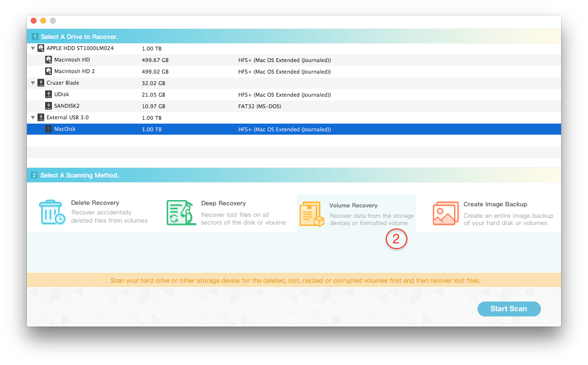588x365 pixels.
Task: Click the Volume Recovery folder icon
Action: (312, 214)
